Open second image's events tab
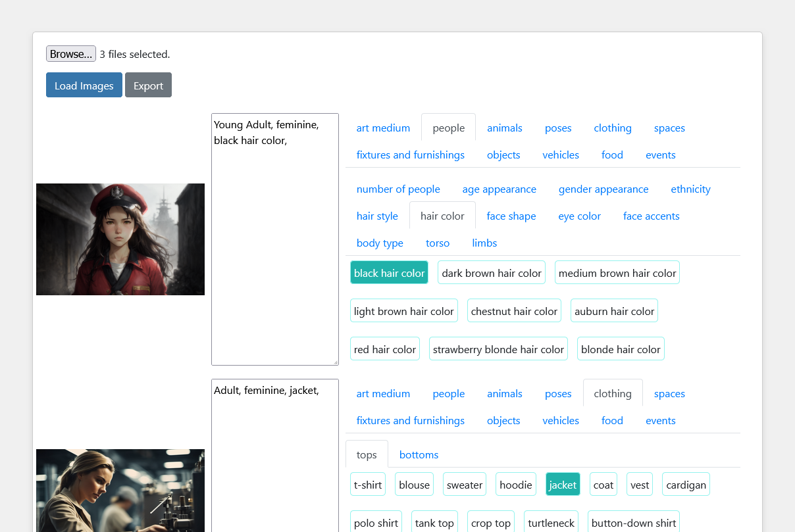Viewport: 795px width, 532px height. pos(661,420)
